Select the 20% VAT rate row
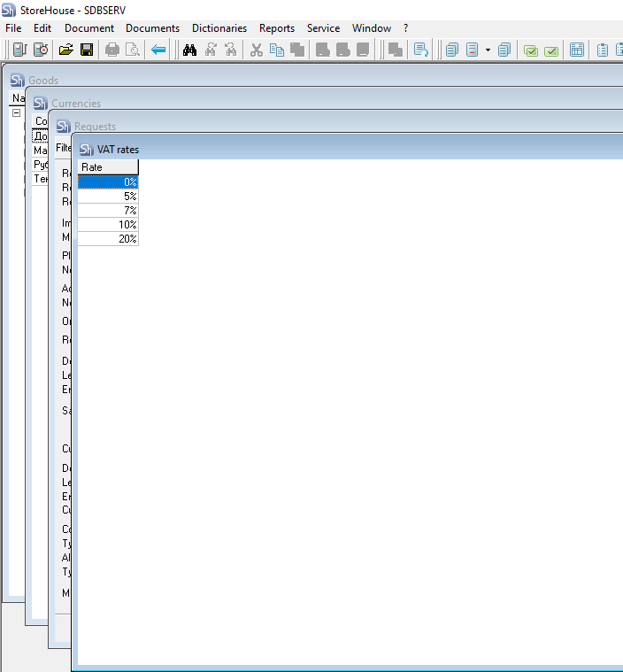623x672 pixels. click(108, 239)
